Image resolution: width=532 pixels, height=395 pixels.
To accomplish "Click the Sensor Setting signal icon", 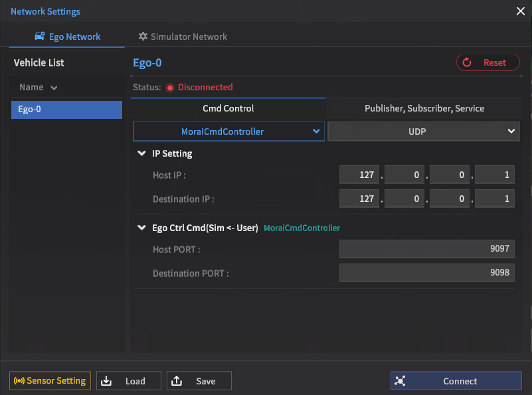I will tap(19, 381).
